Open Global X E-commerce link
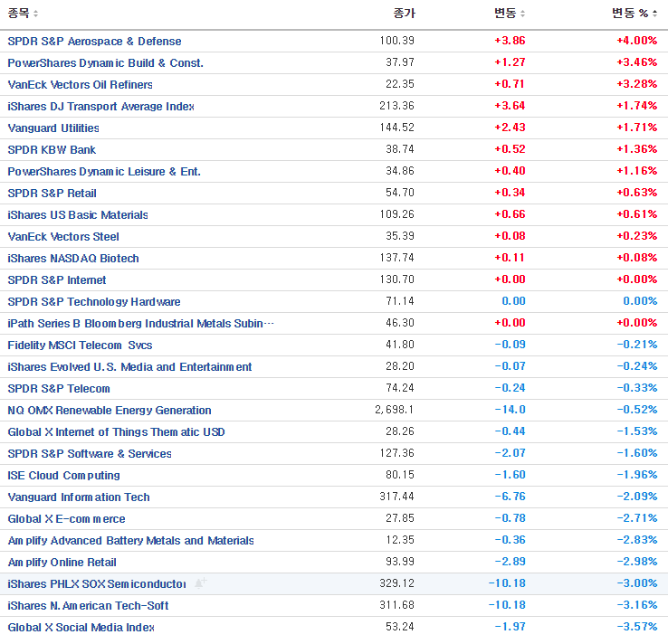 click(x=66, y=519)
